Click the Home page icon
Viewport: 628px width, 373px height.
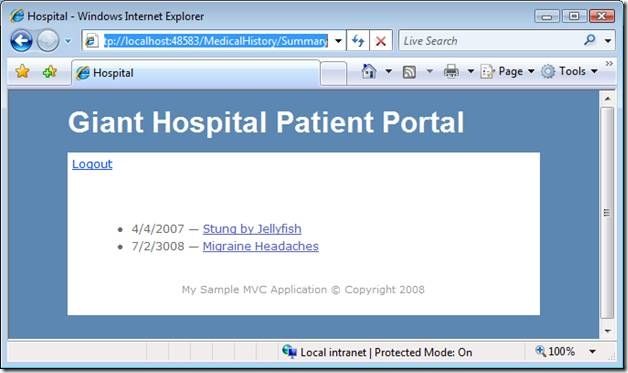click(x=368, y=71)
